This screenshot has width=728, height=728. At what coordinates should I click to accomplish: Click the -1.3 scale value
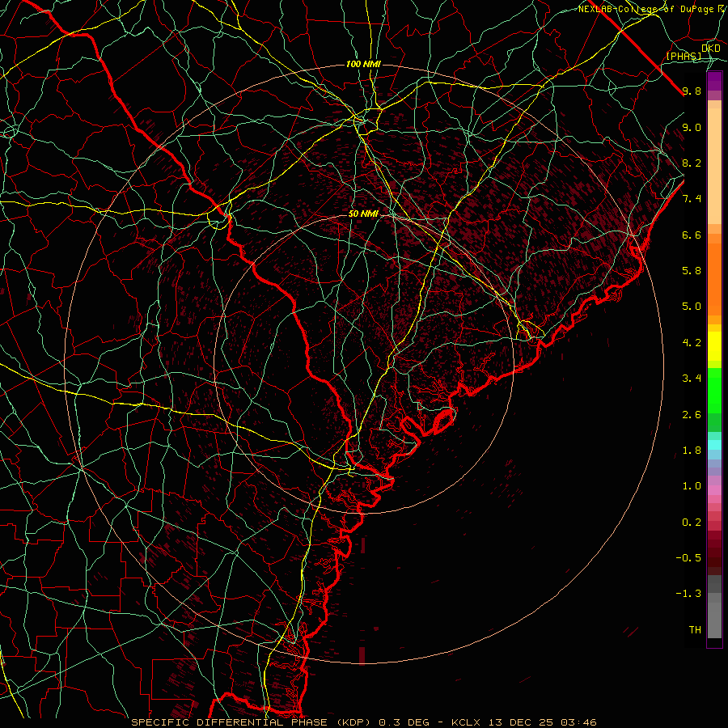[688, 594]
